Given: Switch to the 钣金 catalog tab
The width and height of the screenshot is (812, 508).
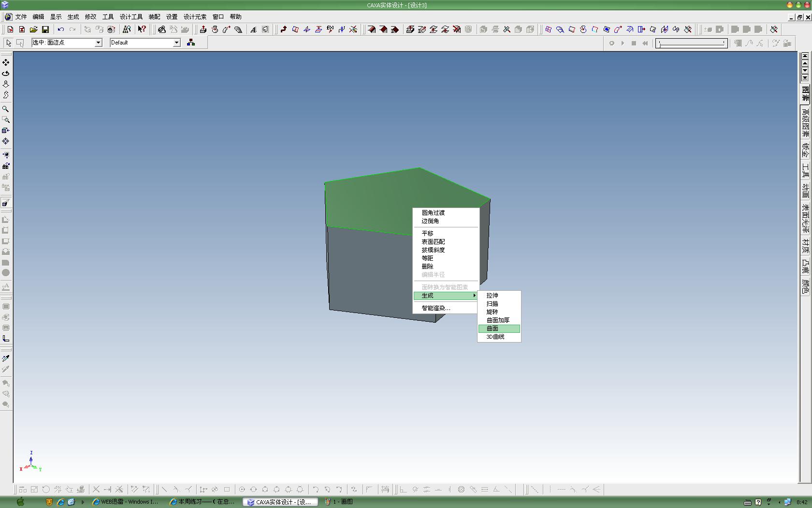Looking at the screenshot, I should 805,150.
